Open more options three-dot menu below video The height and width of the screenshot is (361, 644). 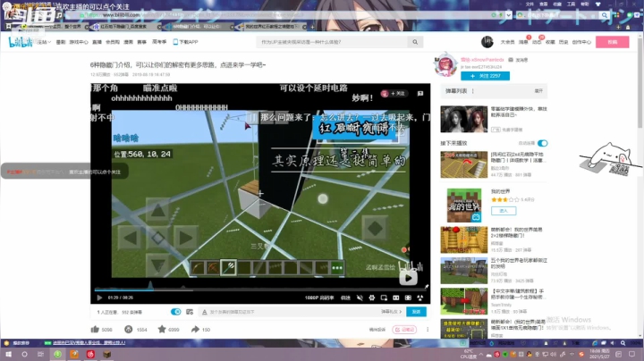click(428, 330)
